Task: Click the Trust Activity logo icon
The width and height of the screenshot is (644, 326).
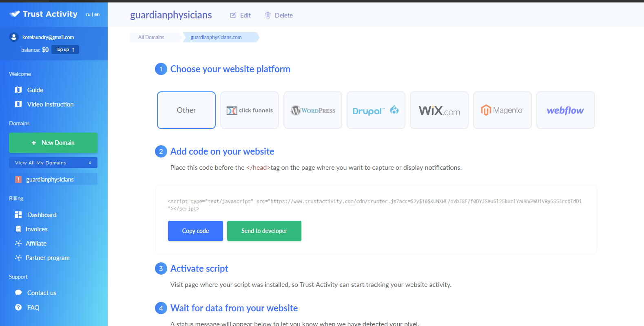Action: point(15,14)
